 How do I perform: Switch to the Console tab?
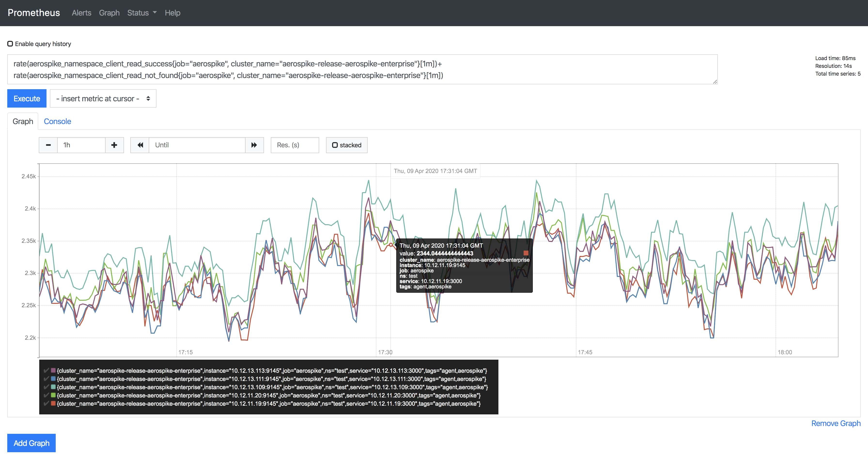click(x=57, y=121)
